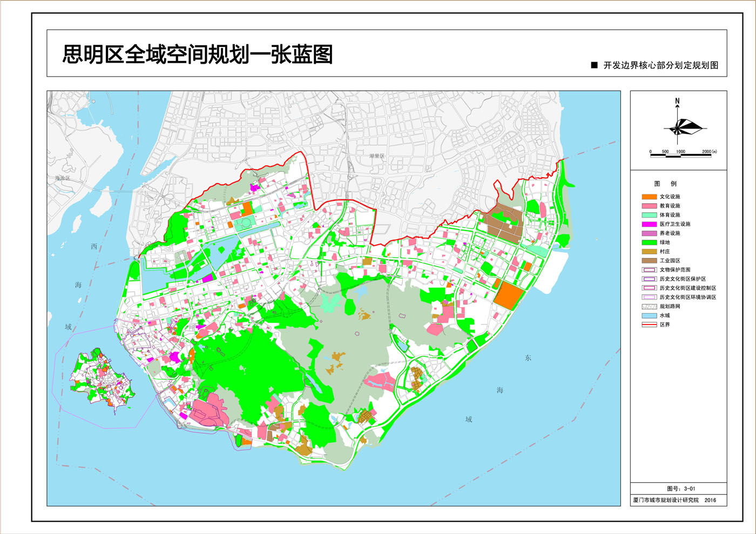Click the large orange cultural facility block on the map
Screen dimensions: 756x534
509,295
